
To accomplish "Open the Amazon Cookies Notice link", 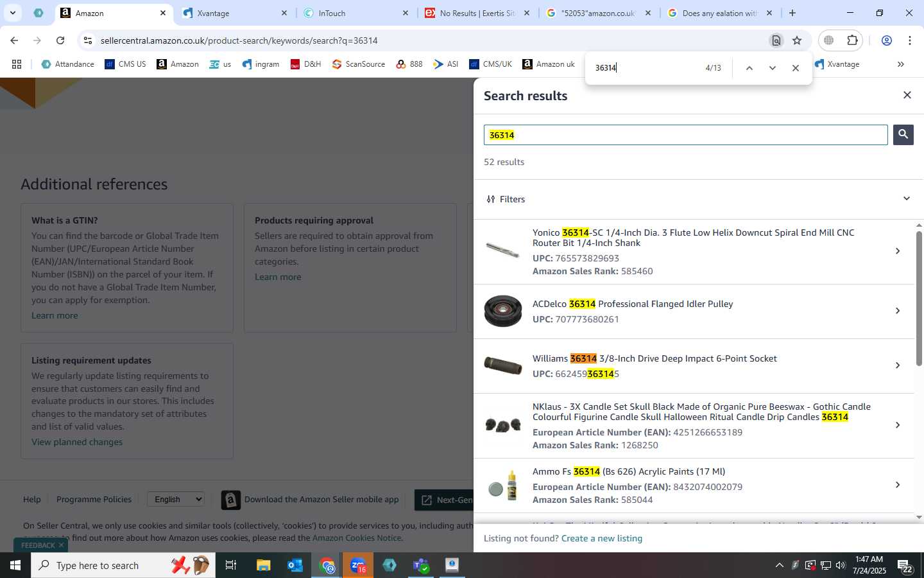I will (x=357, y=538).
